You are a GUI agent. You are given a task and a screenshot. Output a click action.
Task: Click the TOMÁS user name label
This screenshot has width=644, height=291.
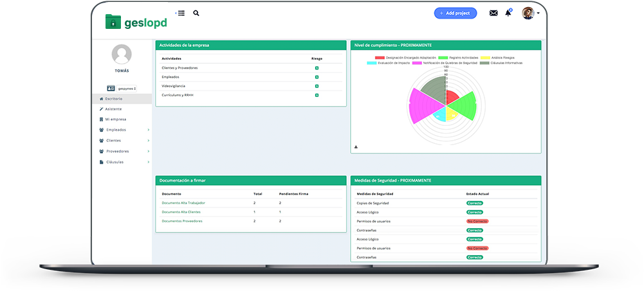pyautogui.click(x=122, y=71)
